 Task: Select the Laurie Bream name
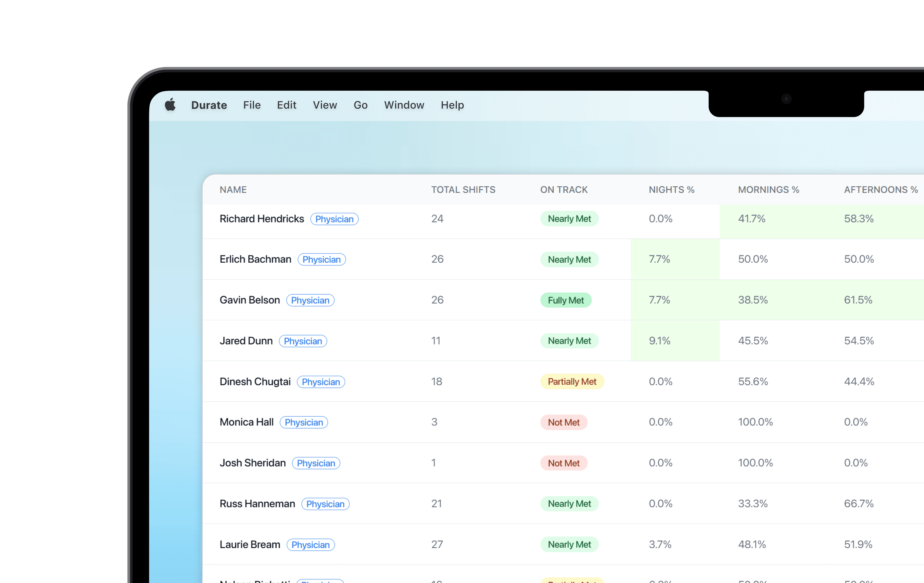[250, 545]
